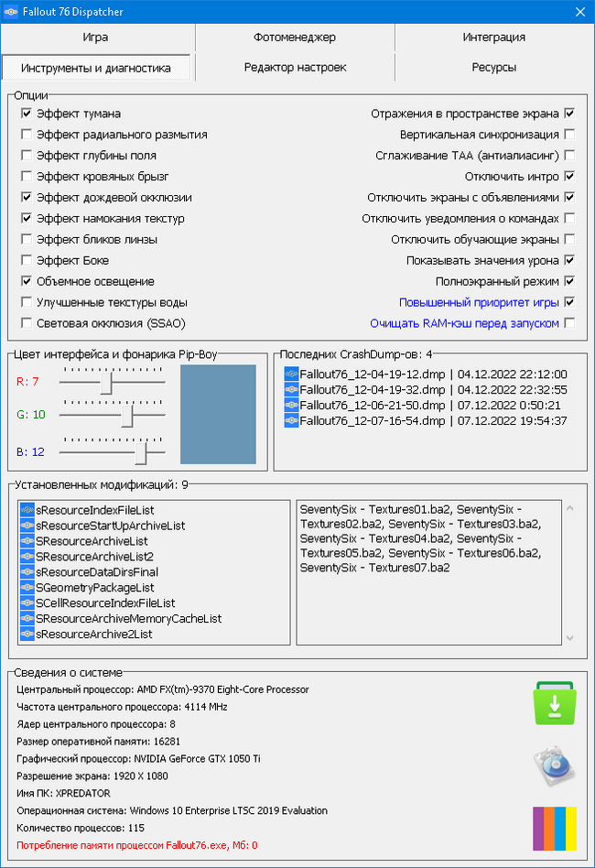Disable the Эффект тумана checkbox
The height and width of the screenshot is (868, 595).
tap(26, 114)
